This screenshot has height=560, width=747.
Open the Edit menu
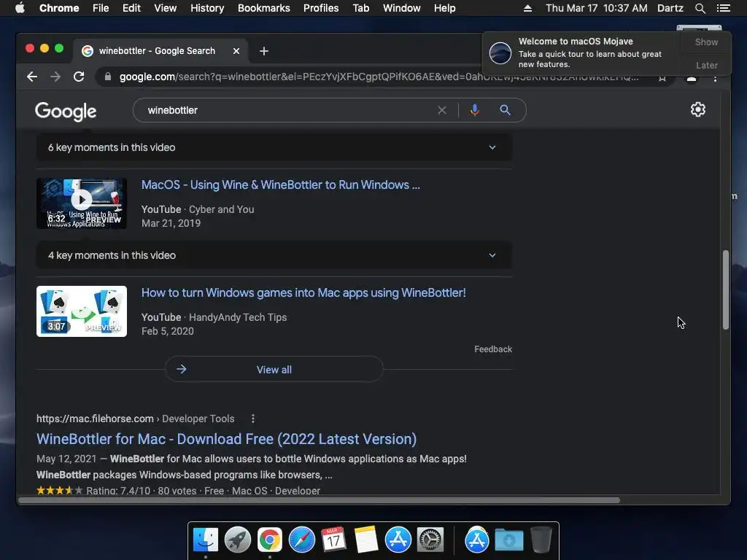tap(131, 8)
